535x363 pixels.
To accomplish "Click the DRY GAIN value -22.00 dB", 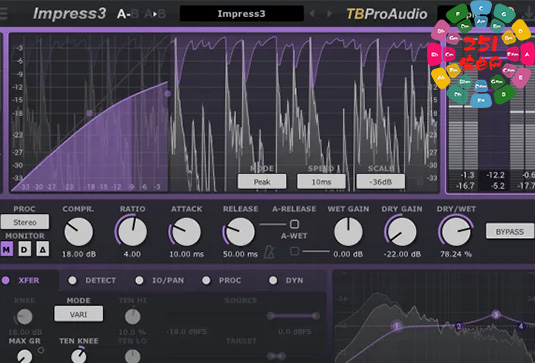I will [402, 254].
